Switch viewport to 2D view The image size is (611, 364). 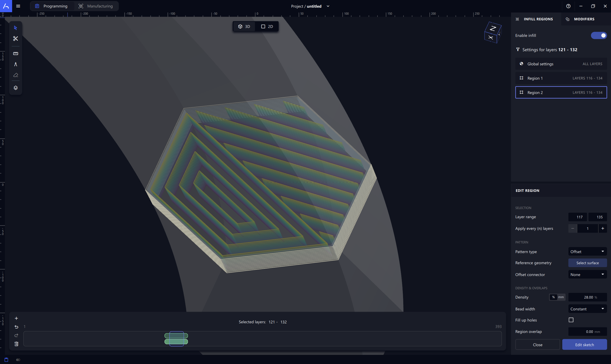click(267, 26)
